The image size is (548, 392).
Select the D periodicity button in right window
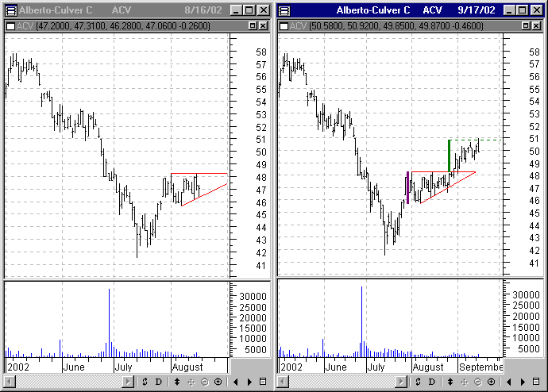431,382
